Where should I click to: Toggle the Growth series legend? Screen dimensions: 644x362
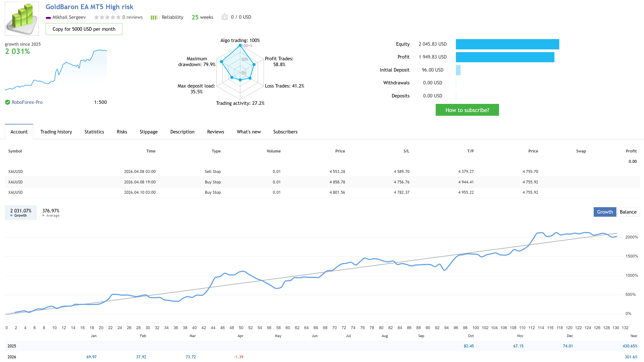(21, 213)
